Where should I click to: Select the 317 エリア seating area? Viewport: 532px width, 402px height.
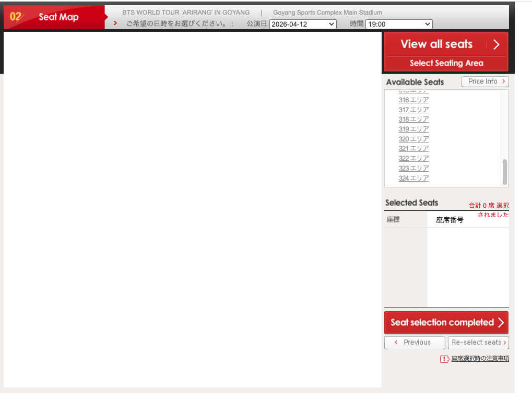tap(413, 110)
